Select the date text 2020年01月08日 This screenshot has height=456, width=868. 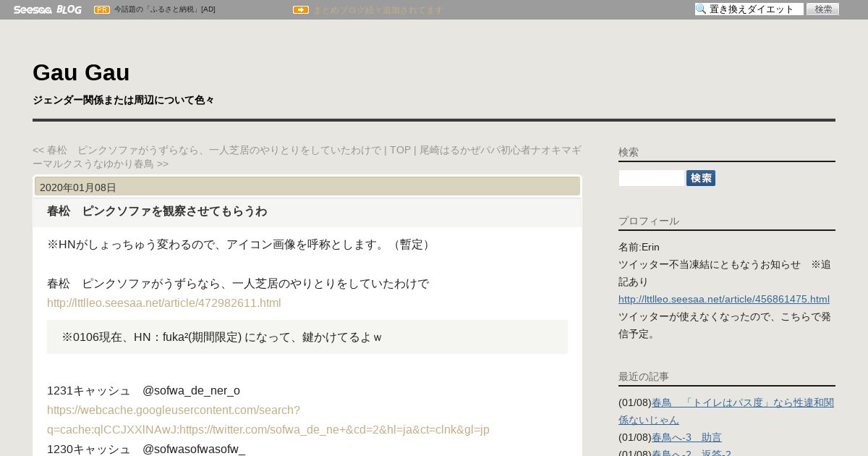pyautogui.click(x=78, y=187)
